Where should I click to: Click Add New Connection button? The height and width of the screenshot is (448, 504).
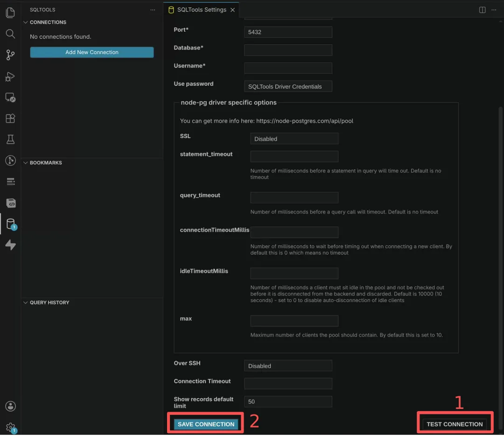click(92, 52)
